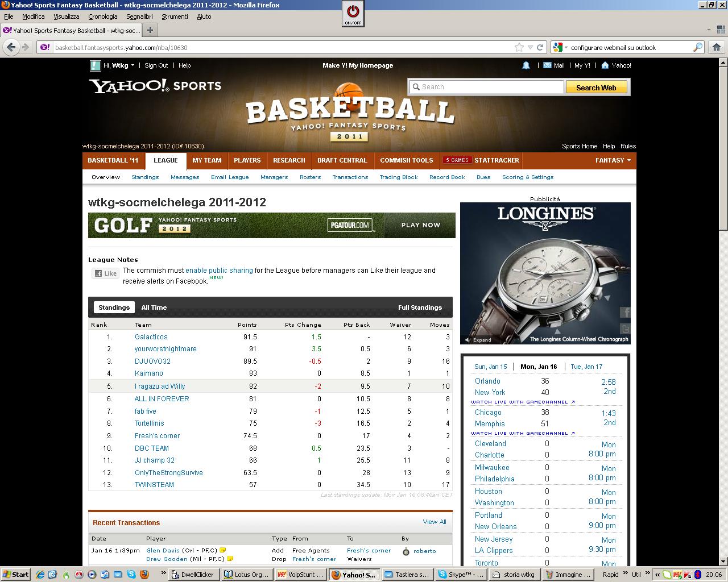Go to the MY TEAM tab

[206, 160]
